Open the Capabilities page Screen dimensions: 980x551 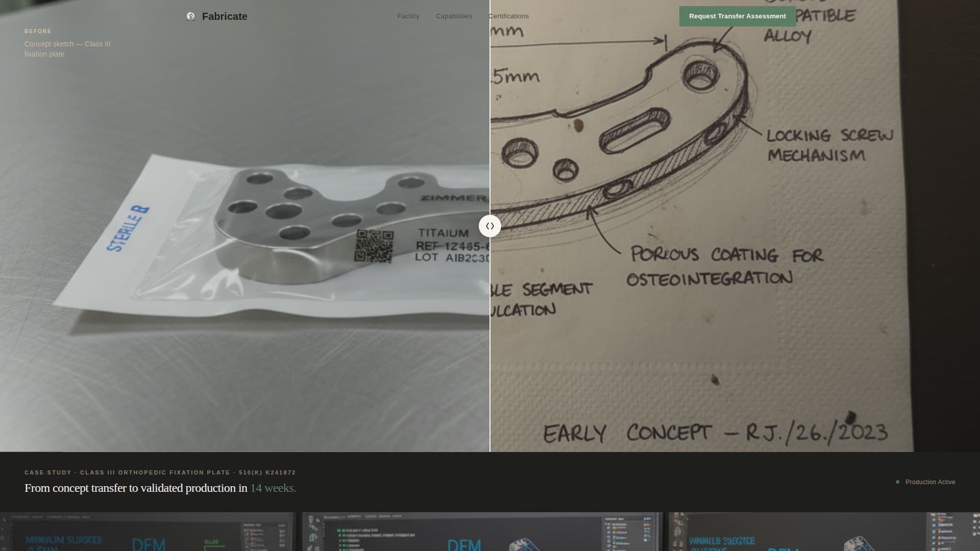pyautogui.click(x=453, y=16)
